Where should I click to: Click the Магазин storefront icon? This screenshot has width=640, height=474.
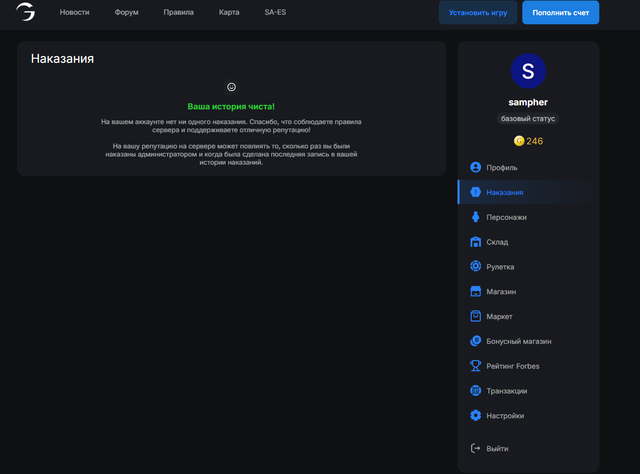476,292
